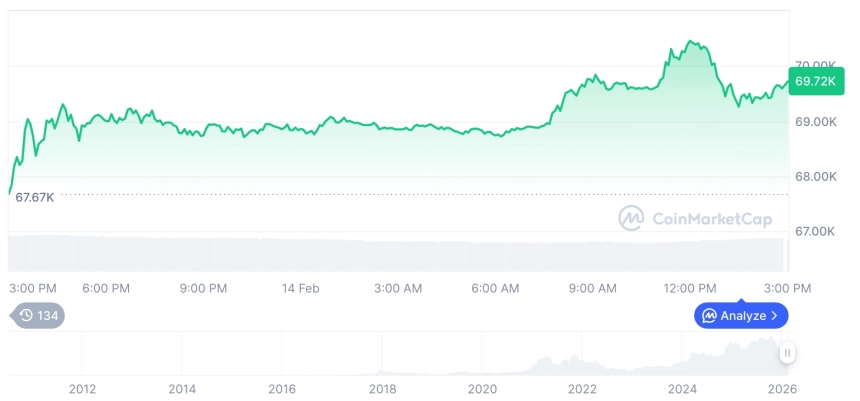The height and width of the screenshot is (401, 860).
Task: Click the 12:00 PM time axis label
Action: coord(691,288)
